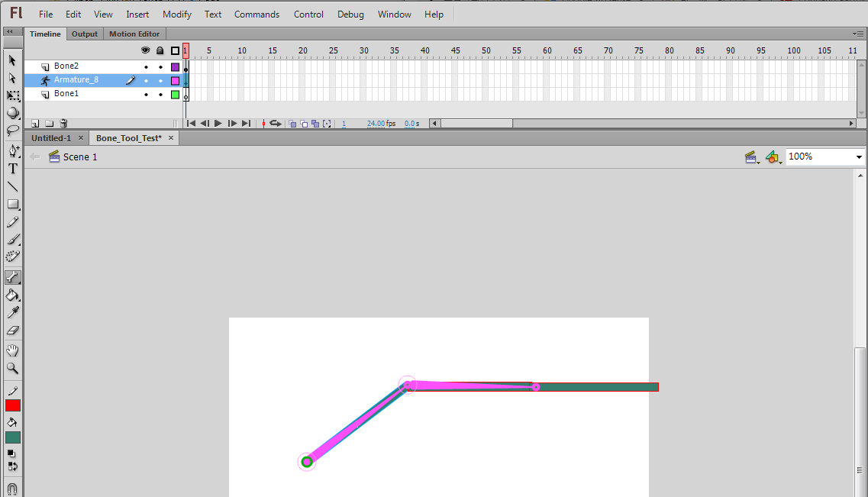868x497 pixels.
Task: Toggle visibility of all layers eye icon
Action: [x=146, y=50]
